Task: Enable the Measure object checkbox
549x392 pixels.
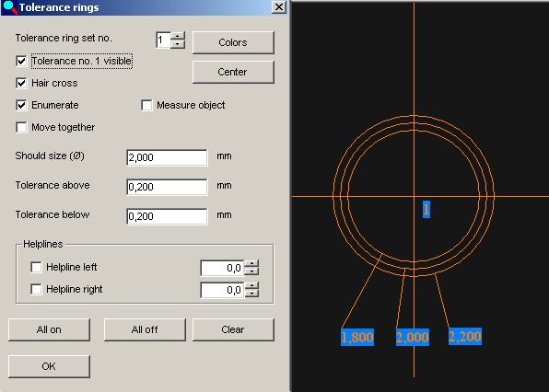Action: coord(146,105)
